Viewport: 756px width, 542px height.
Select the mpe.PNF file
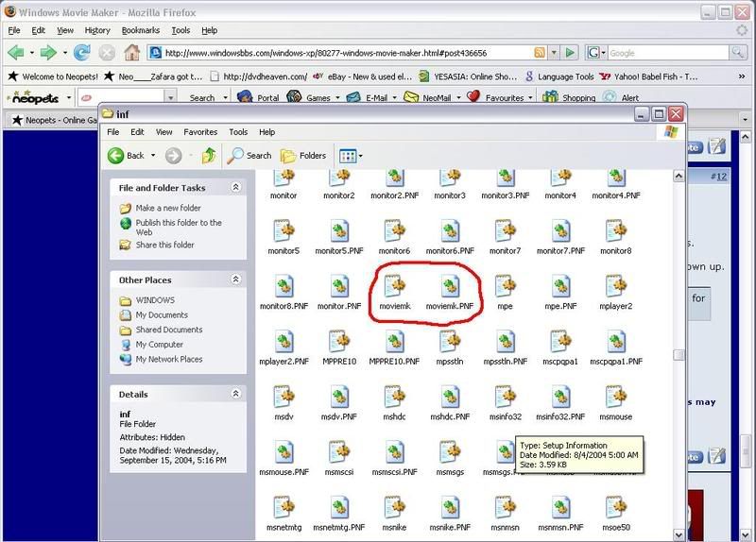click(x=560, y=292)
